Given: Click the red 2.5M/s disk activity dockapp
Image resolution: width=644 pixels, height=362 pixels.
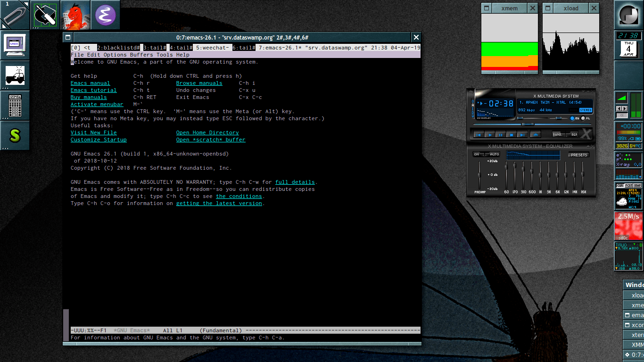Looking at the screenshot, I should pos(629,226).
